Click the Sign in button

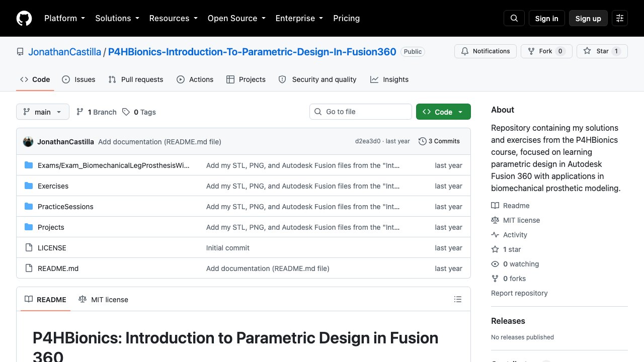tap(547, 18)
